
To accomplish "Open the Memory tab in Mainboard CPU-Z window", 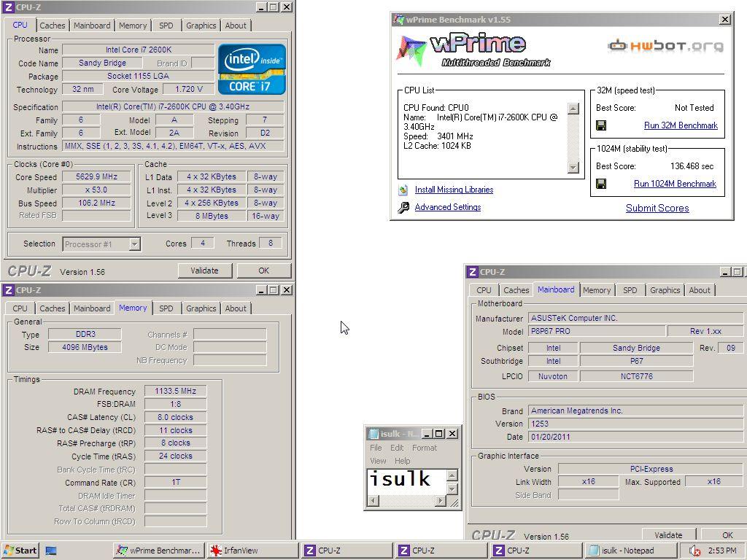I will pyautogui.click(x=597, y=290).
